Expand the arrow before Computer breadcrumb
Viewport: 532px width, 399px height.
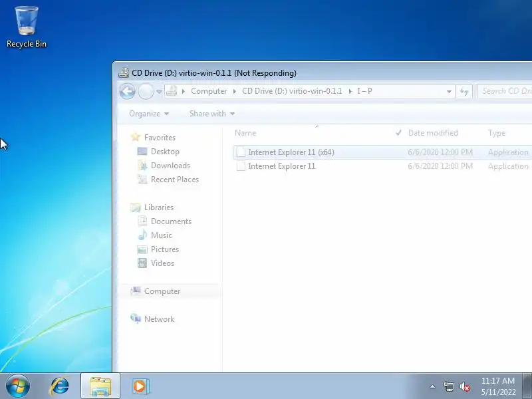click(184, 91)
